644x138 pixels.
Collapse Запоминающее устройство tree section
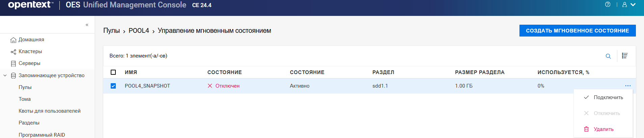tap(5, 75)
